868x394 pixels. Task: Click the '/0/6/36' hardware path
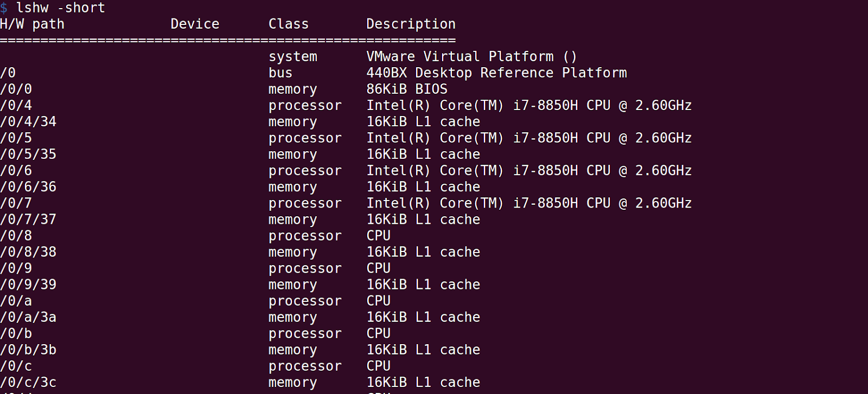pos(28,187)
